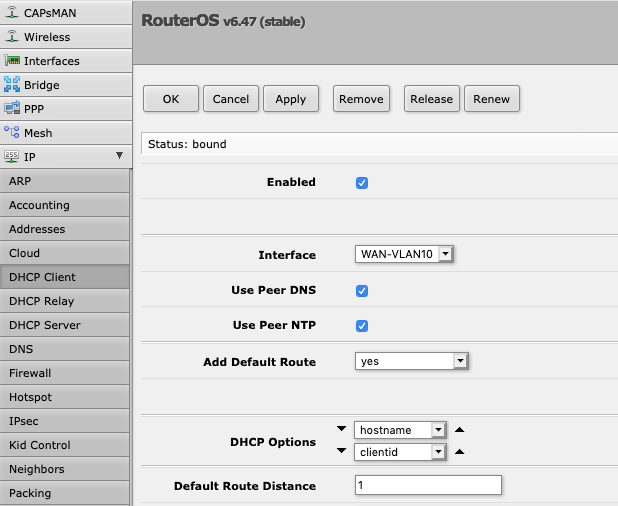Select Accounting under IP
Viewport: 618px width, 506px height.
tap(65, 205)
